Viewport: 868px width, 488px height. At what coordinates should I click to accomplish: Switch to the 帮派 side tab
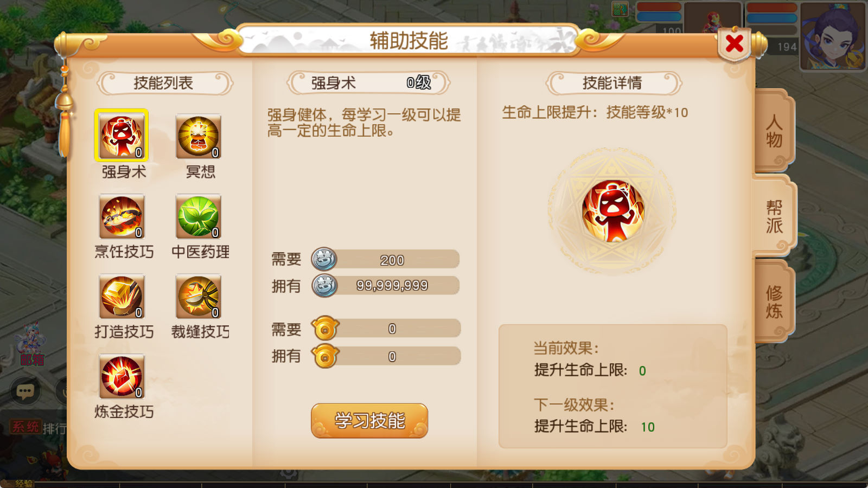tap(774, 216)
